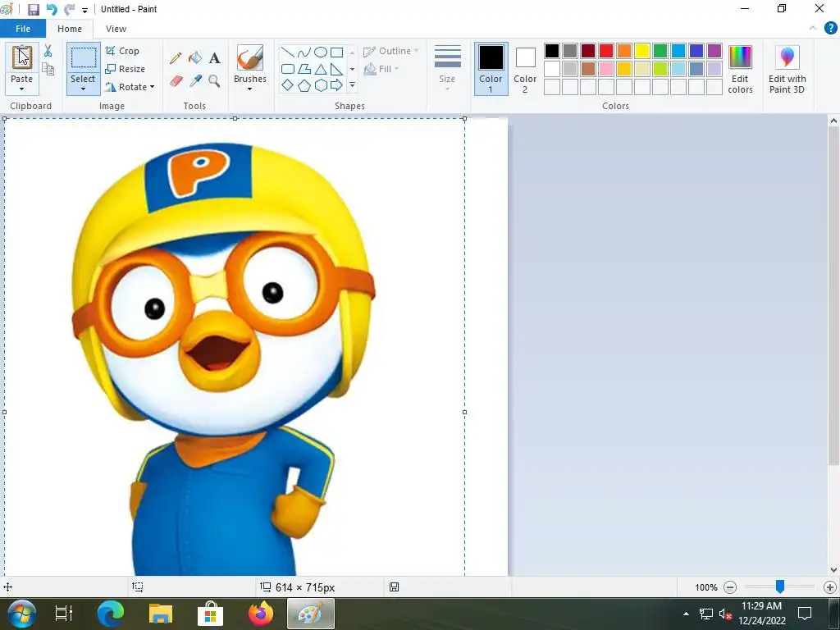840x630 pixels.
Task: Open Edit colors dialog
Action: (741, 69)
